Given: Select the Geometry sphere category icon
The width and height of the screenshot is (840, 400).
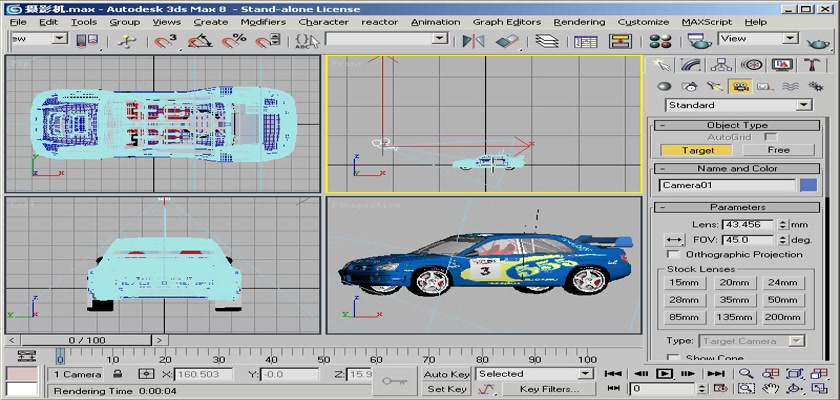Looking at the screenshot, I should [x=664, y=86].
